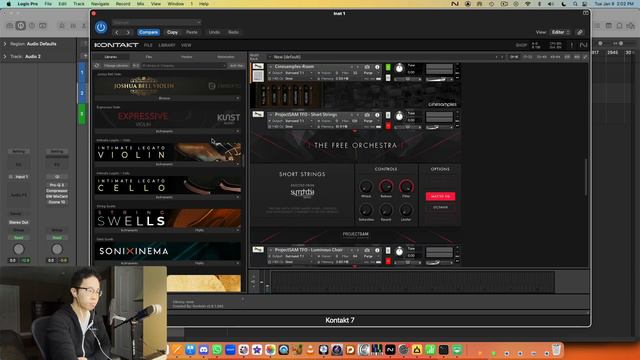Open the Joshua Bell Violin library banner

click(x=167, y=86)
